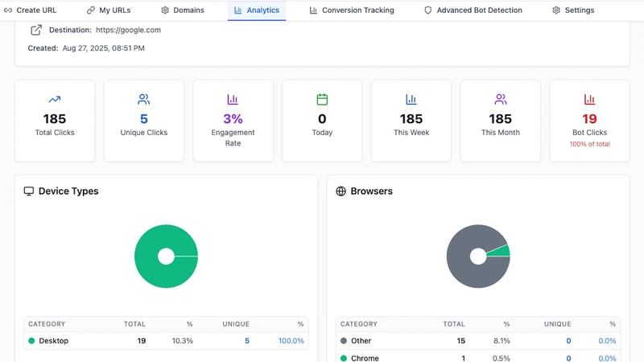Click the green Chrome slice in Browsers chart
This screenshot has height=362, width=644.
[500, 251]
